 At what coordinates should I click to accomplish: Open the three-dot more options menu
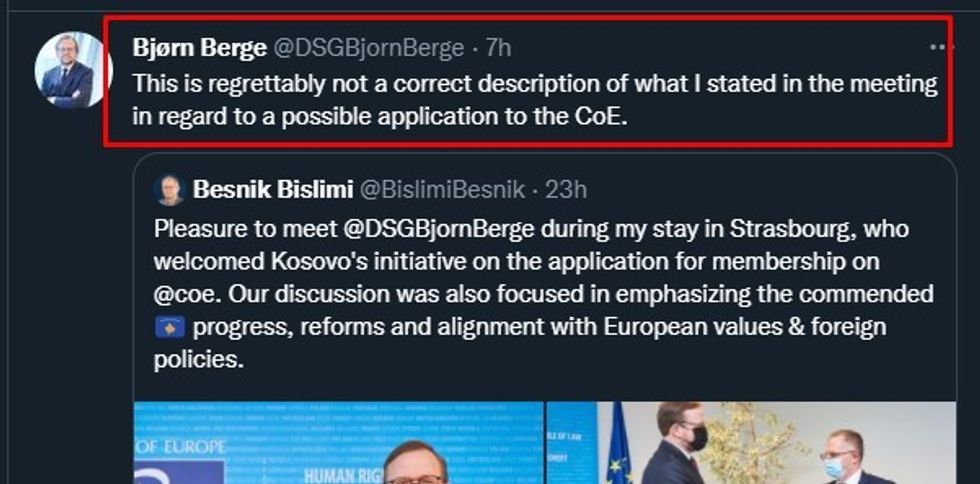point(941,47)
